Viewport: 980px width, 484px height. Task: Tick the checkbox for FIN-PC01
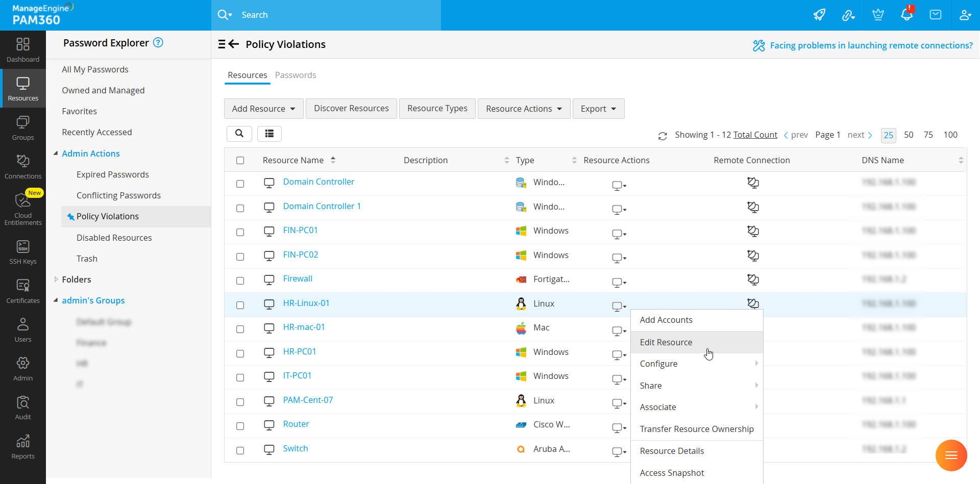[240, 232]
